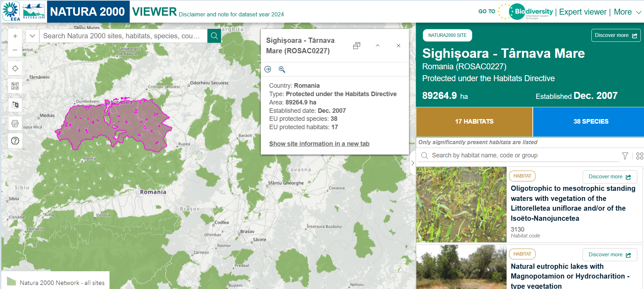Open the map language switcher icon
The height and width of the screenshot is (289, 644).
(15, 105)
